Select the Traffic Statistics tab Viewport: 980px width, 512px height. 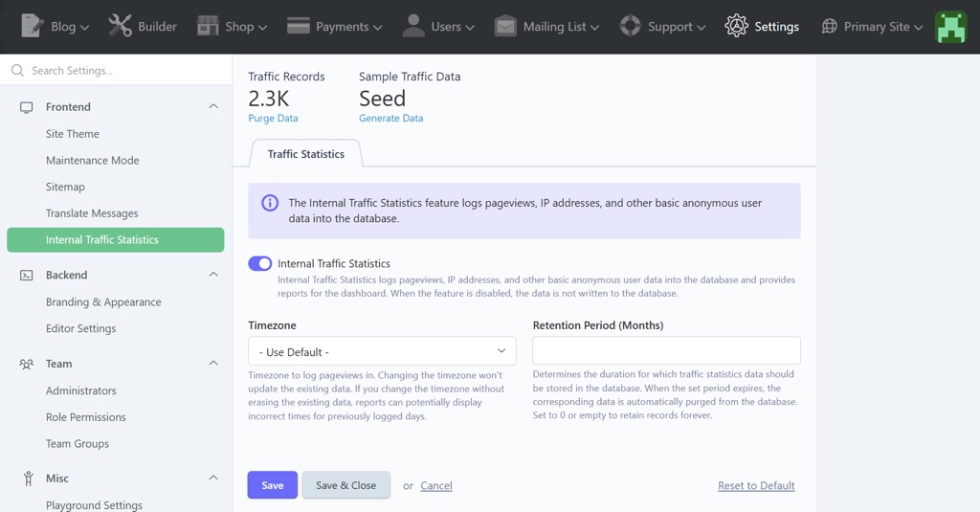click(305, 154)
